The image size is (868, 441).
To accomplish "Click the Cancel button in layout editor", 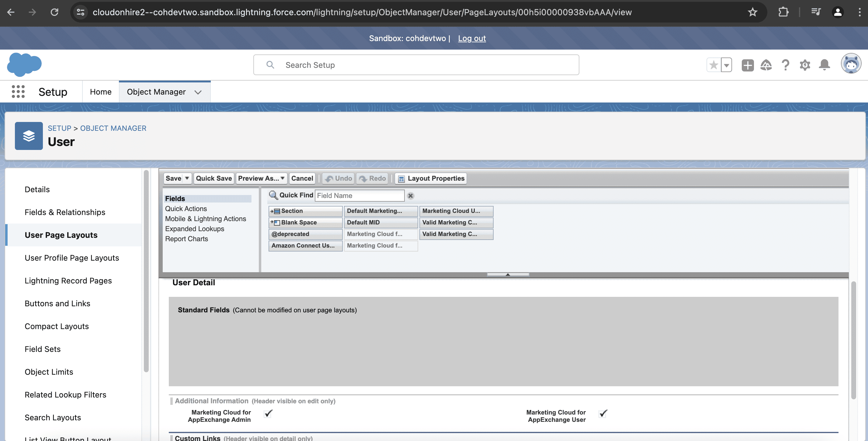I will tap(302, 179).
